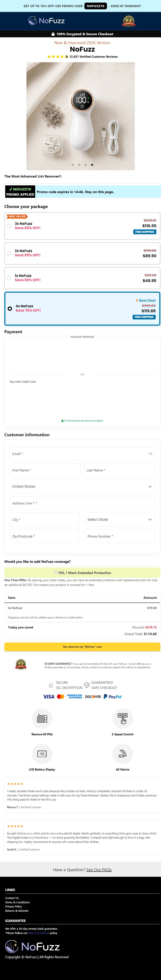Open the Privacy Policy footer link
This screenshot has width=161, height=980.
(x=13, y=906)
